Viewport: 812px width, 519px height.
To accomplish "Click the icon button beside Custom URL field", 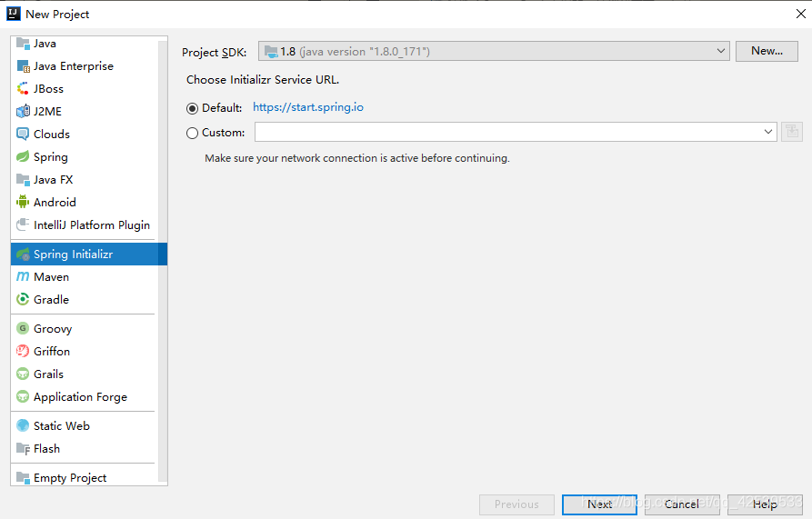I will (x=792, y=132).
